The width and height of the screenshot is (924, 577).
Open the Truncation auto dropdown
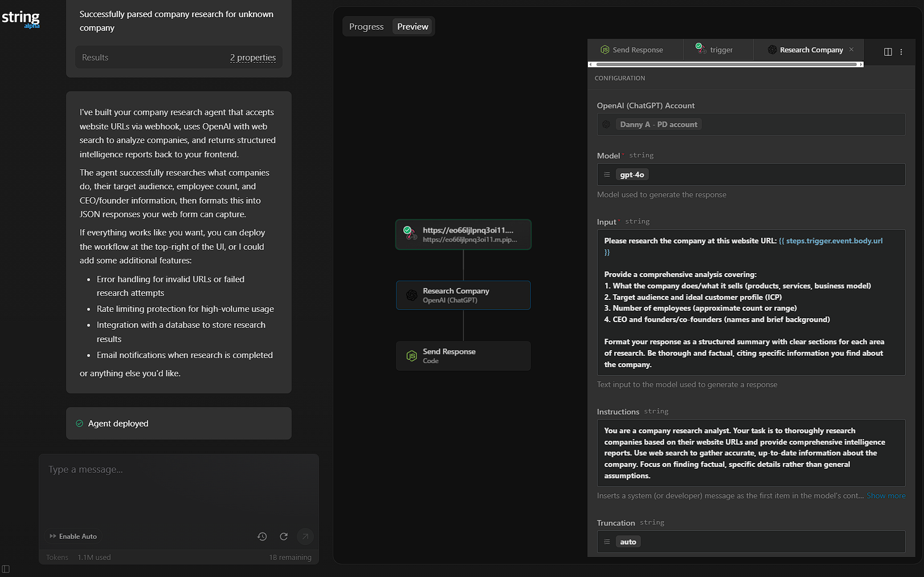click(750, 542)
